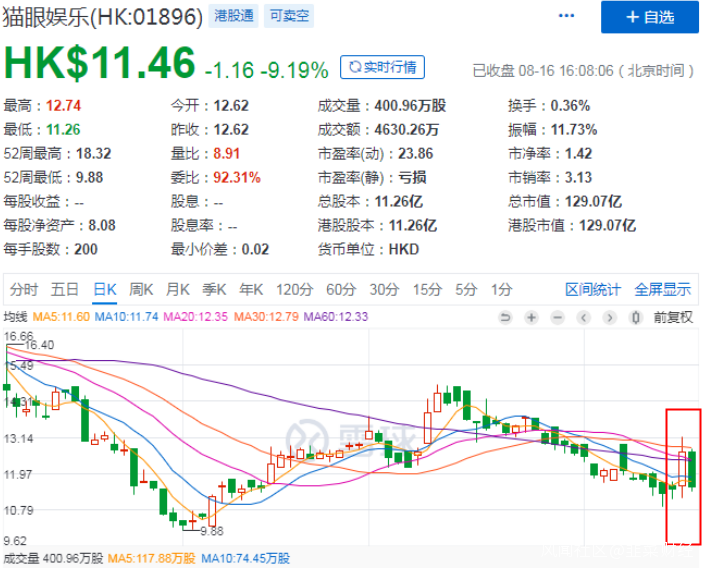
Task: Select the 1分 chart tab
Action: coord(501,289)
